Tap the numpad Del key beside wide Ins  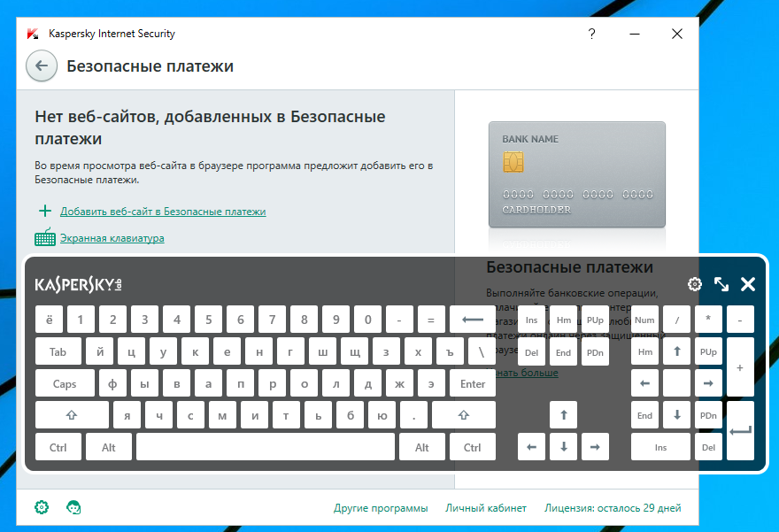708,447
